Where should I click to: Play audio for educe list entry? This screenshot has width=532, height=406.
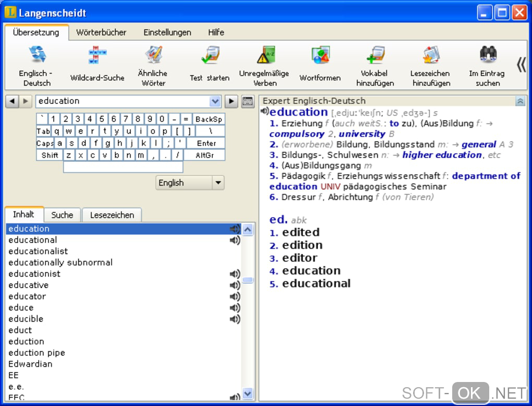(x=235, y=307)
